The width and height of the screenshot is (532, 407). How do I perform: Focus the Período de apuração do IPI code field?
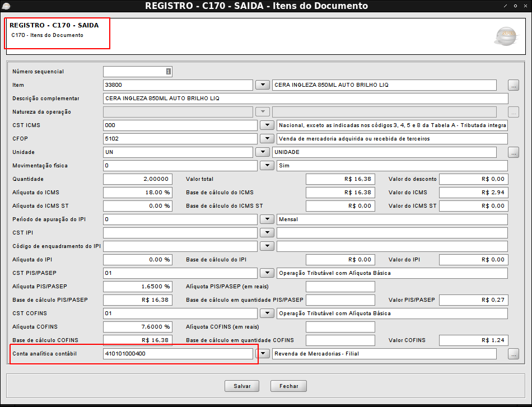coord(180,219)
